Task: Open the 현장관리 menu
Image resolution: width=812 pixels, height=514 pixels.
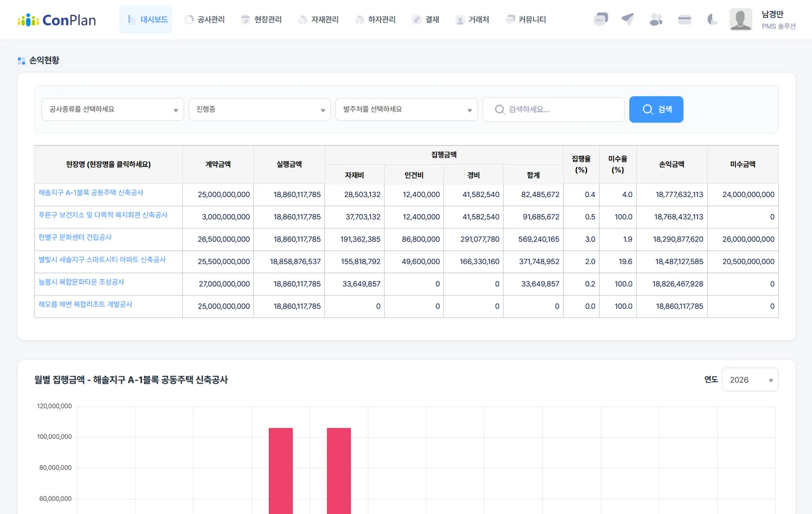Action: click(262, 20)
